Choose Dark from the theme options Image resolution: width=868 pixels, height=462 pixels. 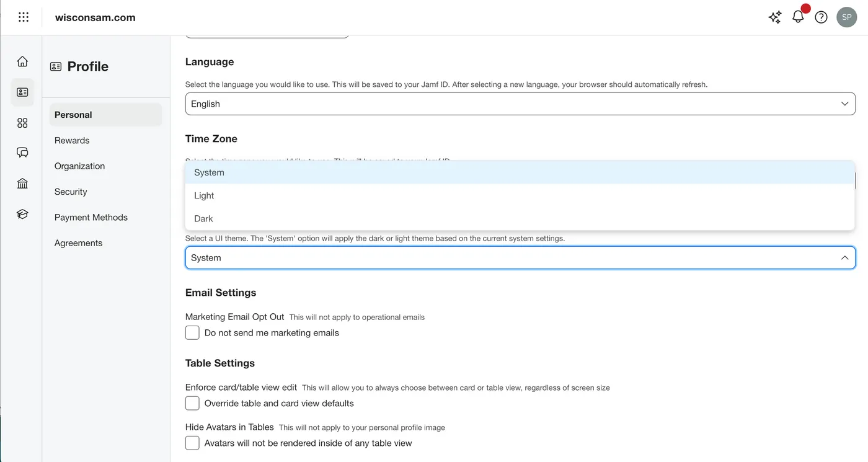(203, 218)
